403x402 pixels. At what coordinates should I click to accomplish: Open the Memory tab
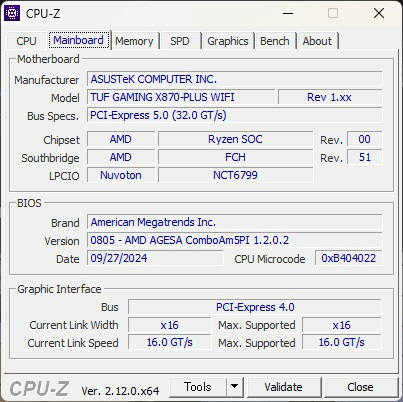click(x=134, y=41)
